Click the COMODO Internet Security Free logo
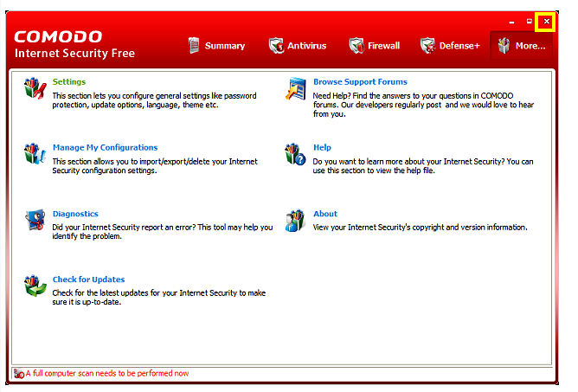This screenshot has width=578, height=392. point(74,44)
